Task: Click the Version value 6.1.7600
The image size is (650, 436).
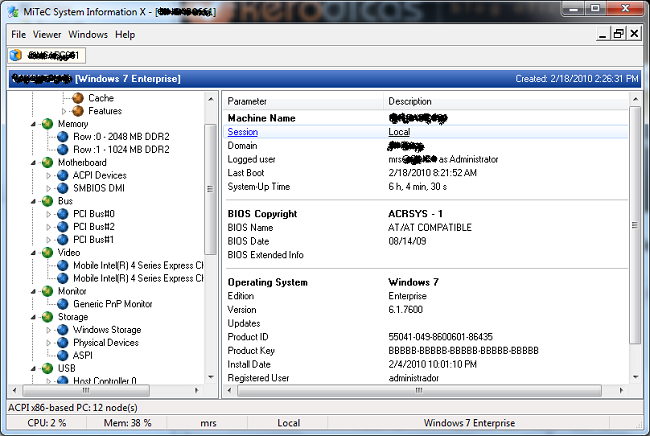Action: [405, 310]
